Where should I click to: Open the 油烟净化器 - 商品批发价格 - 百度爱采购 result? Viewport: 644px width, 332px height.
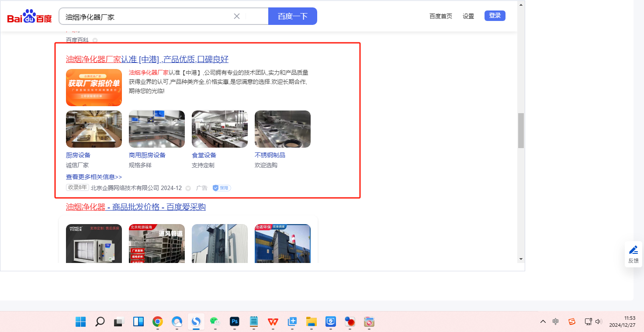[136, 207]
